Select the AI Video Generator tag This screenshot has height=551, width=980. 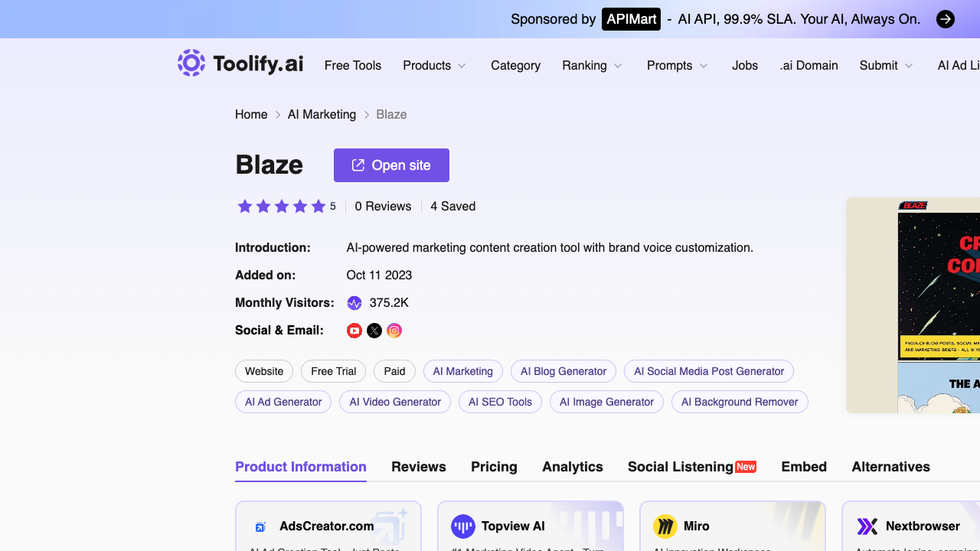click(395, 402)
